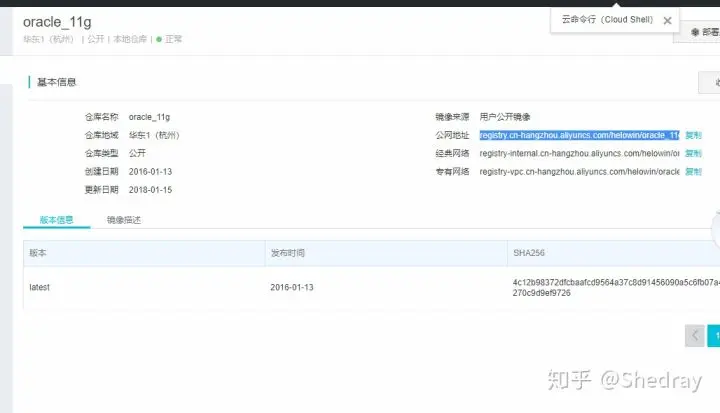Click 仓库名称 value oracle_11g
The width and height of the screenshot is (720, 413).
149,117
